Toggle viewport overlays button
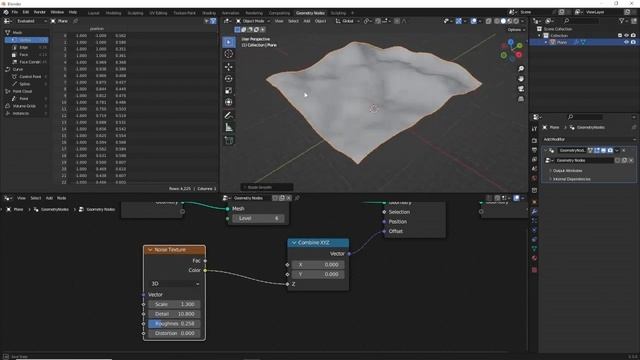The height and width of the screenshot is (360, 640). pos(473,21)
